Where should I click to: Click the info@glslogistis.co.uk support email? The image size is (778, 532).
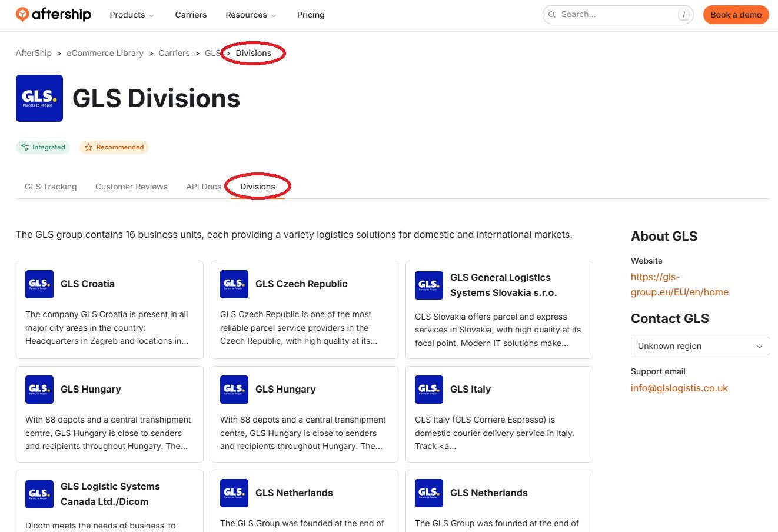[x=679, y=388]
